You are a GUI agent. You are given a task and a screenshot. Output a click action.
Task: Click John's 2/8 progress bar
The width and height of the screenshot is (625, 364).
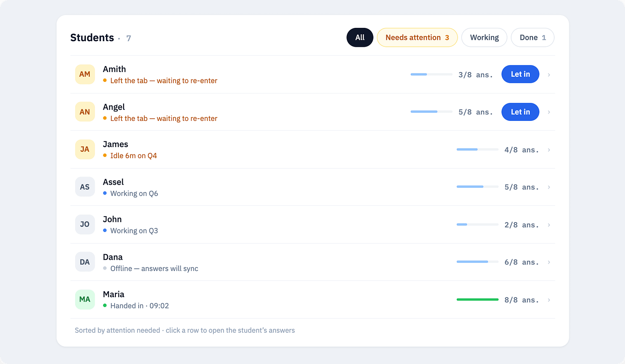(477, 225)
